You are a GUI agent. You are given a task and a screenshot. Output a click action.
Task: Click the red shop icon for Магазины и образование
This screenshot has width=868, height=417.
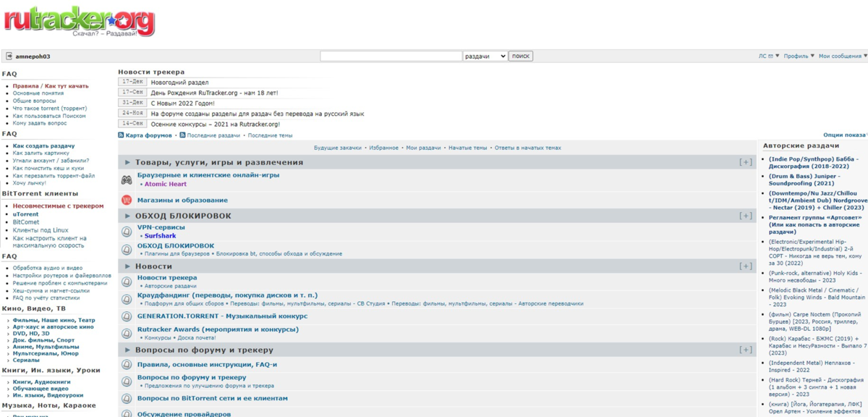pos(127,200)
